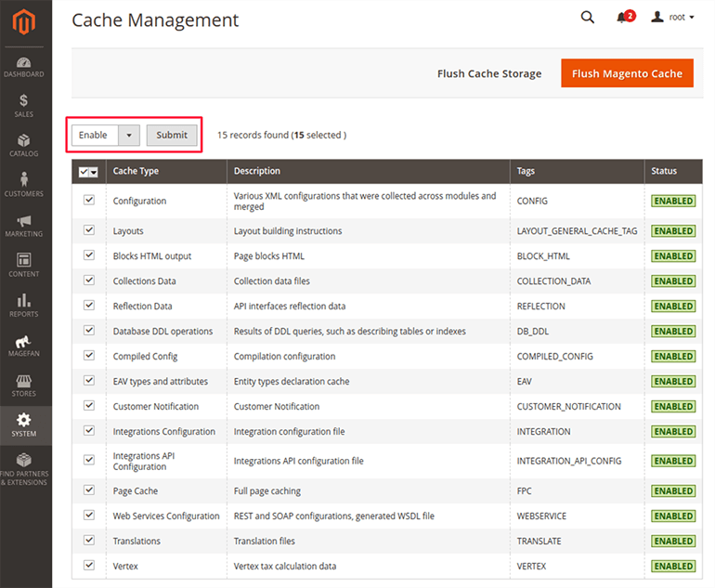Screen dimensions: 715x588
Task: Toggle the Integrations API Configuration checkbox
Action: coord(89,460)
